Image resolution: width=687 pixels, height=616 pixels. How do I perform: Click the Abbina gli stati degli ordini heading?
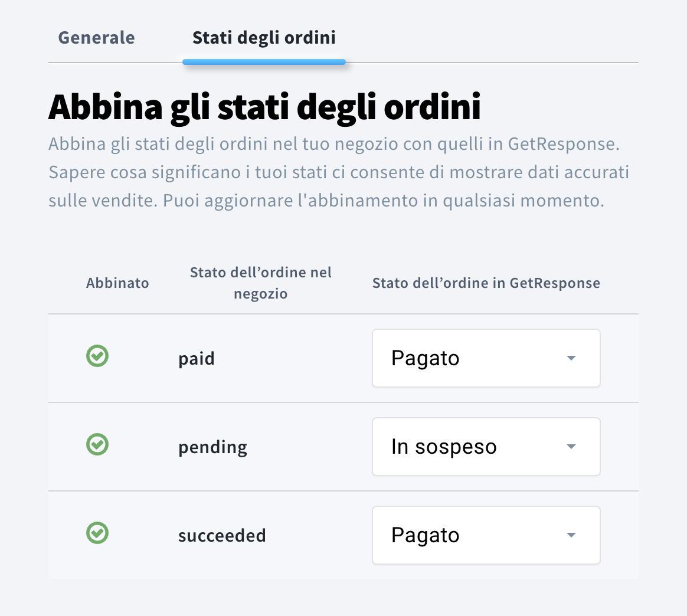click(264, 107)
